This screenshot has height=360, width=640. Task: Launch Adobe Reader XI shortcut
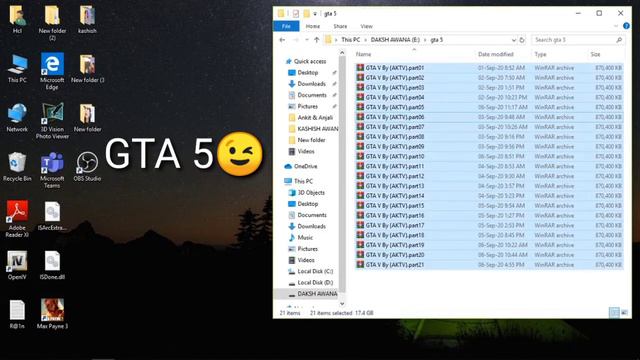pyautogui.click(x=17, y=220)
